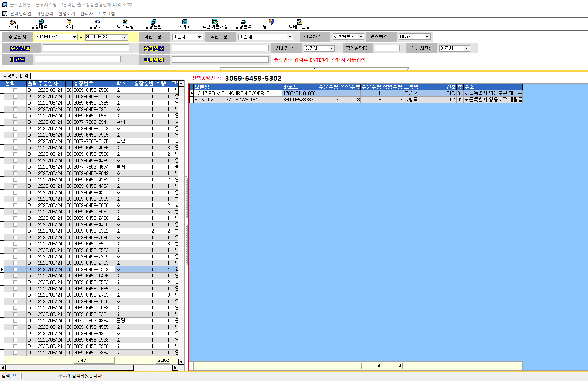Click the 송장번호 input field
588x381 pixels.
click(220, 48)
